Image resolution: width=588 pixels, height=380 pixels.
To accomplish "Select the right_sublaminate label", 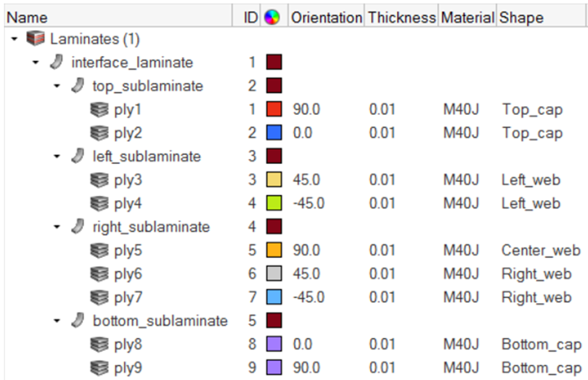I will pos(151,227).
